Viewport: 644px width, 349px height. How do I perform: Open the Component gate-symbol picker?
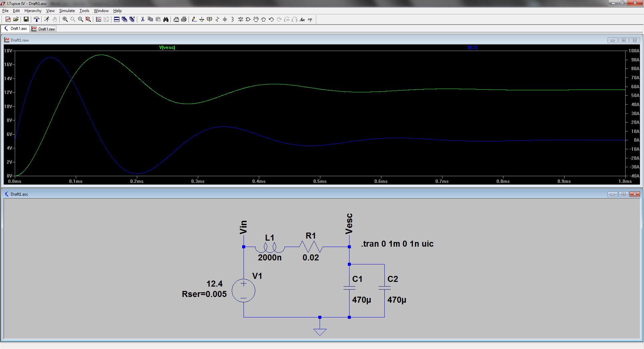click(248, 19)
